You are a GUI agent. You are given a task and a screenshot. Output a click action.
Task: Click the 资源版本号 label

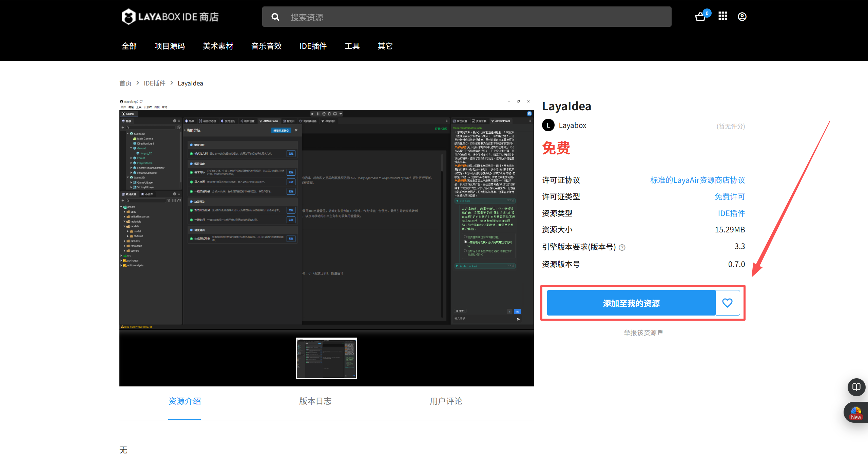point(561,264)
